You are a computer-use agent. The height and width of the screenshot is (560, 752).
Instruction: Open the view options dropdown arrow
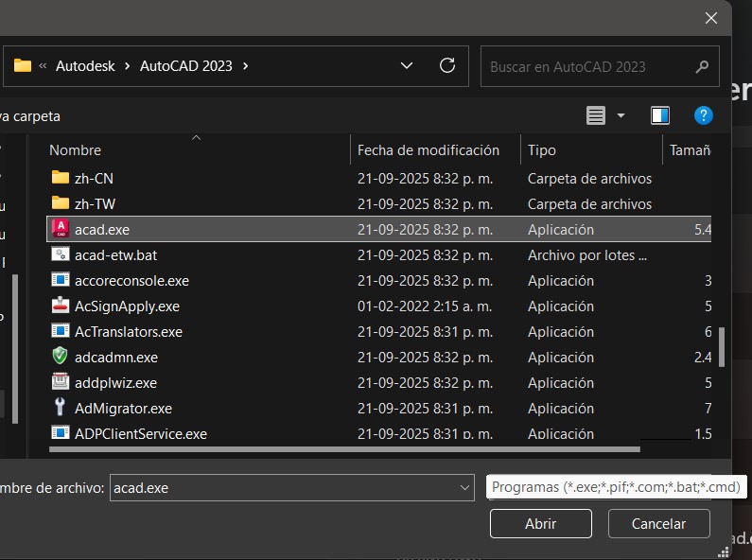click(621, 115)
